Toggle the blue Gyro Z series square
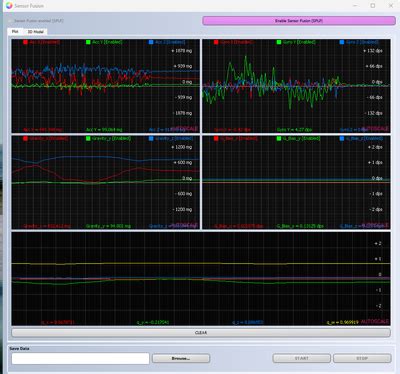This screenshot has height=374, width=400. pyautogui.click(x=342, y=42)
